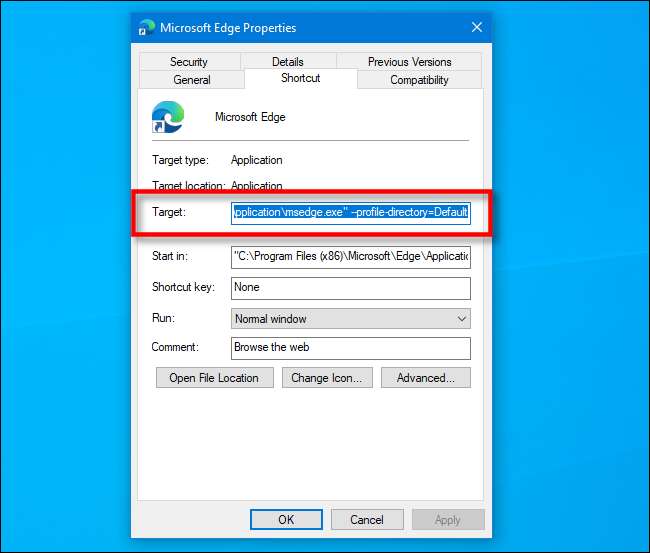The image size is (650, 553).
Task: Click the Cancel button
Action: [x=367, y=519]
